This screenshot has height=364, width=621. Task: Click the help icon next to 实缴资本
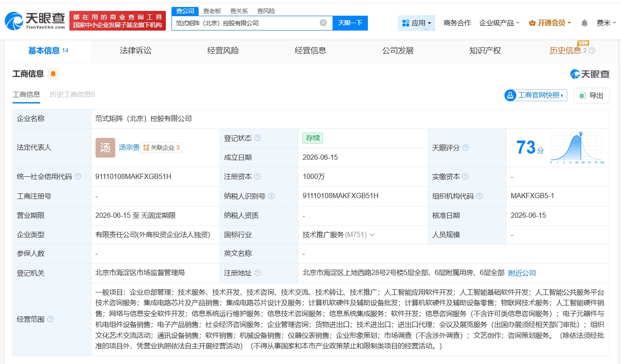[465, 176]
